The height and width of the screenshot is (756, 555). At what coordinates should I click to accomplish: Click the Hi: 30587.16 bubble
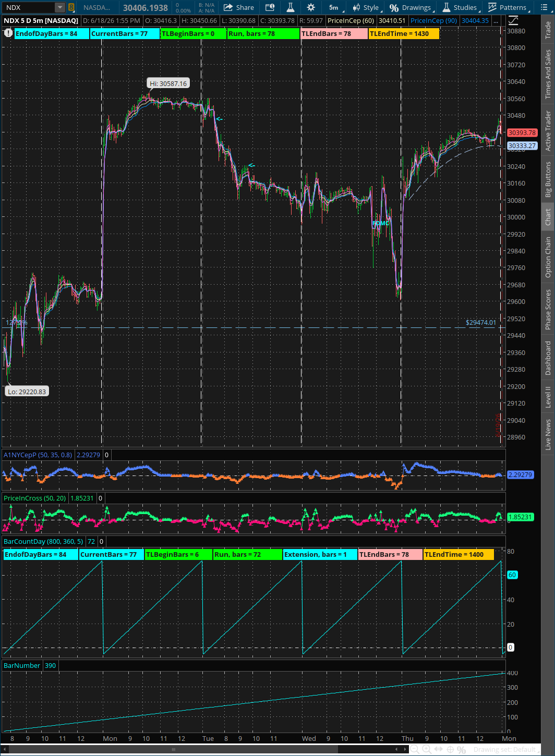coord(168,83)
